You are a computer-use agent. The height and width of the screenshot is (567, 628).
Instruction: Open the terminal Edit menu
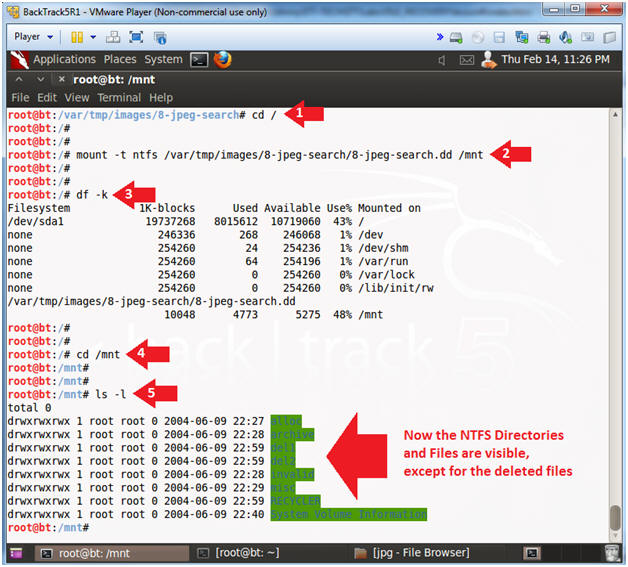coord(47,98)
